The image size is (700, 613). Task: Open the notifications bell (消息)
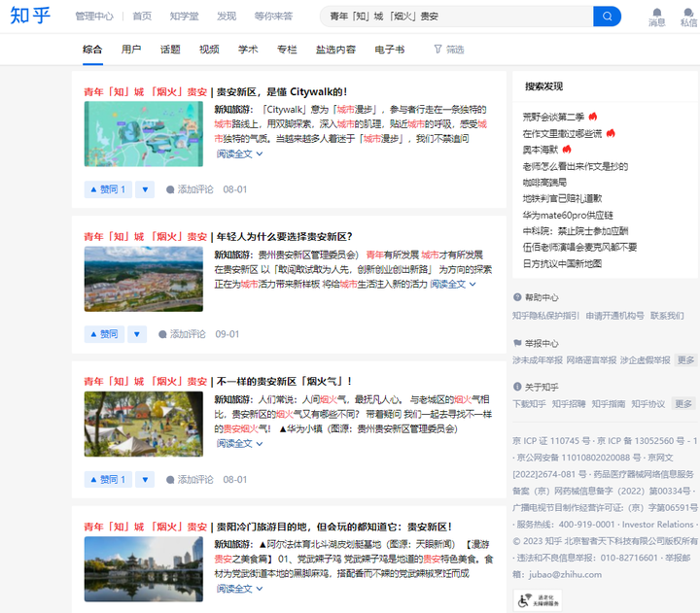[x=656, y=17]
